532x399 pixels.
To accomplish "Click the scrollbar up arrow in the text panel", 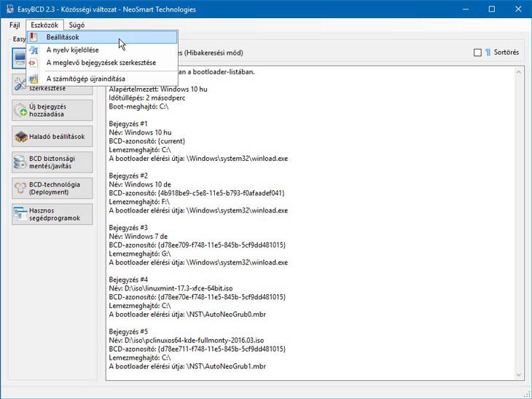I will coord(519,71).
